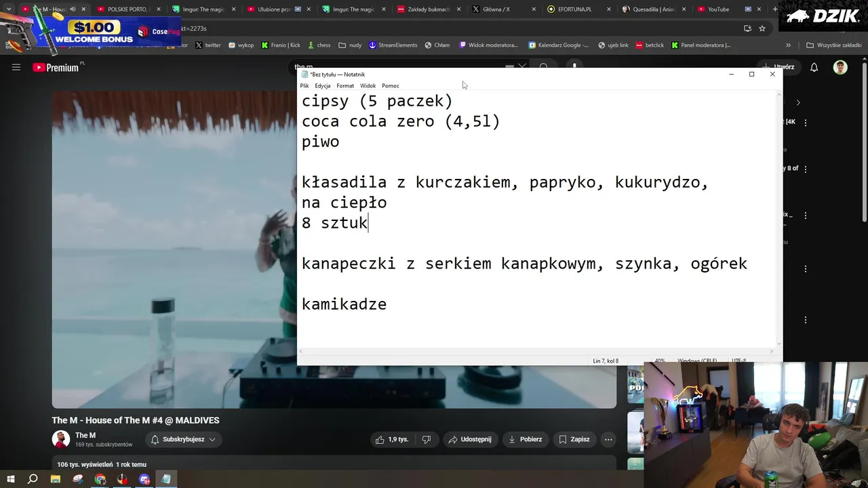The image size is (868, 488).
Task: Open the YouTube account avatar menu
Action: click(x=840, y=67)
